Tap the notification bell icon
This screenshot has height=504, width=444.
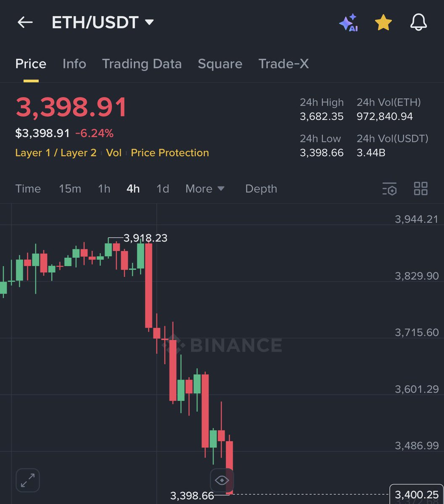419,23
